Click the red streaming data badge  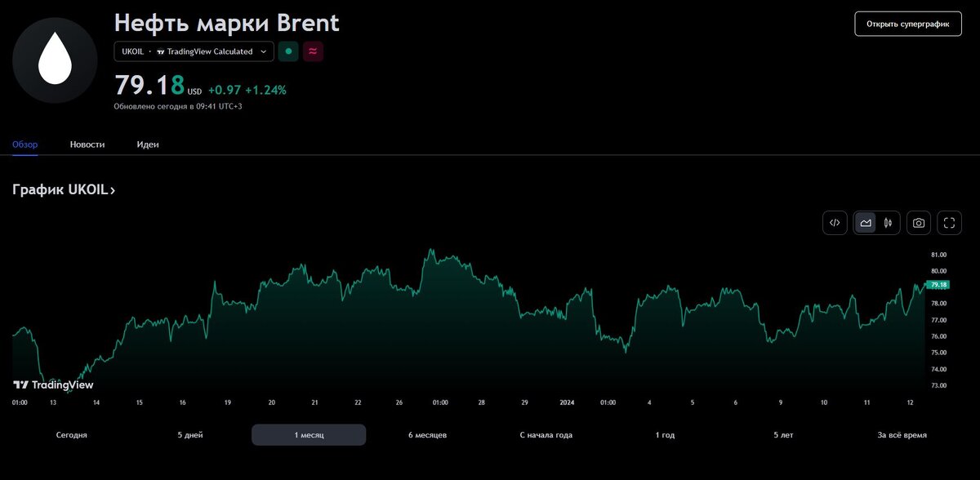[x=312, y=51]
